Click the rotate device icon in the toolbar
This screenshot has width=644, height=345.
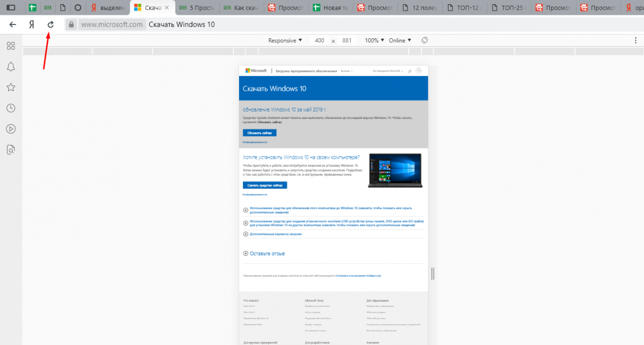425,40
